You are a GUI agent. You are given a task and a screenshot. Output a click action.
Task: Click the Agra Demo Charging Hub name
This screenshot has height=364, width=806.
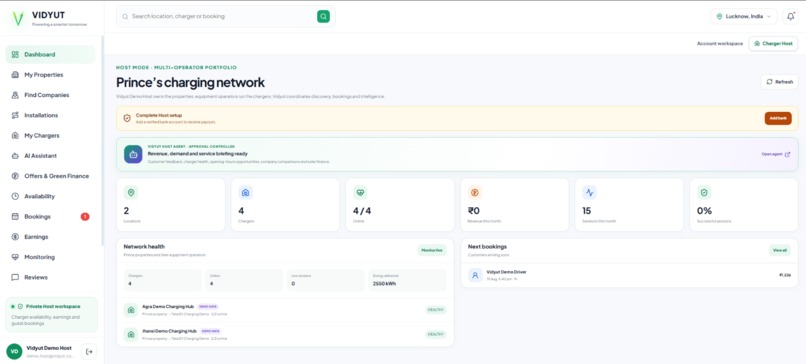pos(168,306)
